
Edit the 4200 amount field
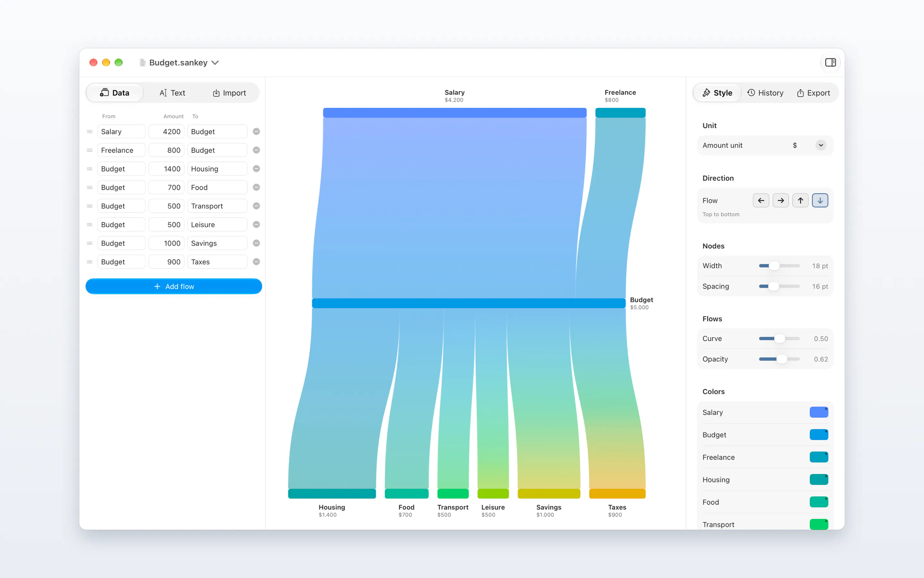[167, 132]
